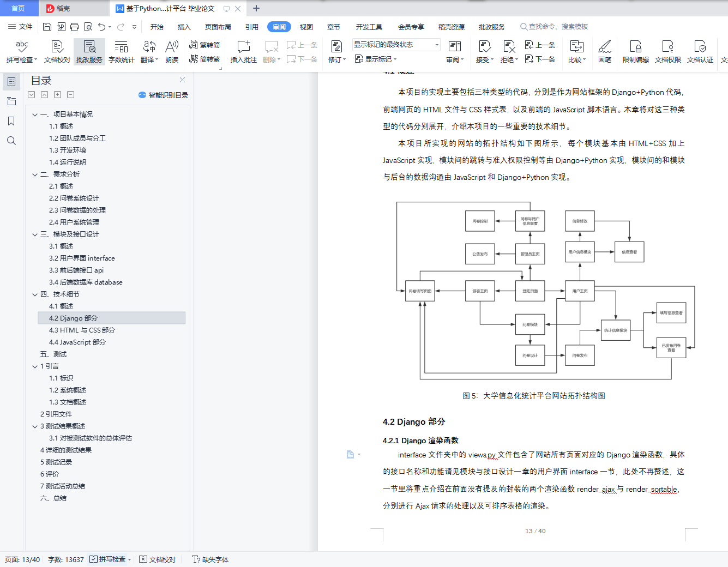This screenshot has width=728, height=567.
Task: Open 批改服务 grading service tool
Action: coord(89,52)
